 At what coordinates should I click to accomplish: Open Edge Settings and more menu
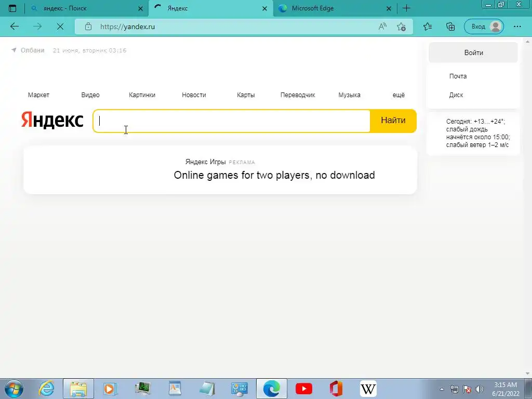[x=517, y=26]
